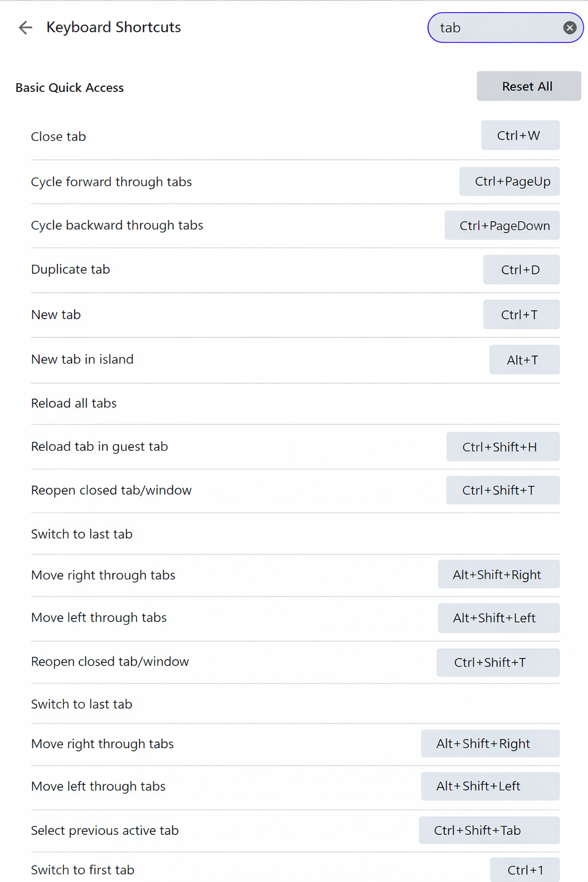Viewport: 588px width, 882px height.
Task: Click the first Reopen closed tab/window shortcut chip
Action: click(x=502, y=490)
